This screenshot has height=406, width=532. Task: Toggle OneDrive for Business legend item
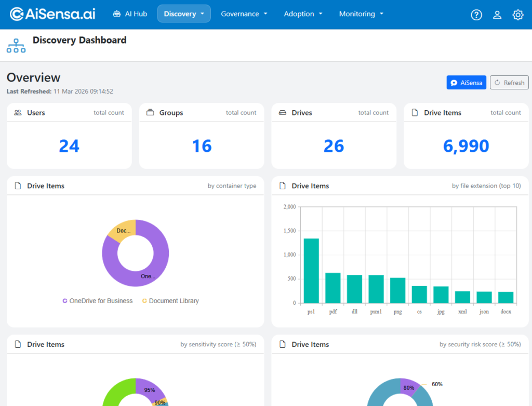[x=97, y=301]
